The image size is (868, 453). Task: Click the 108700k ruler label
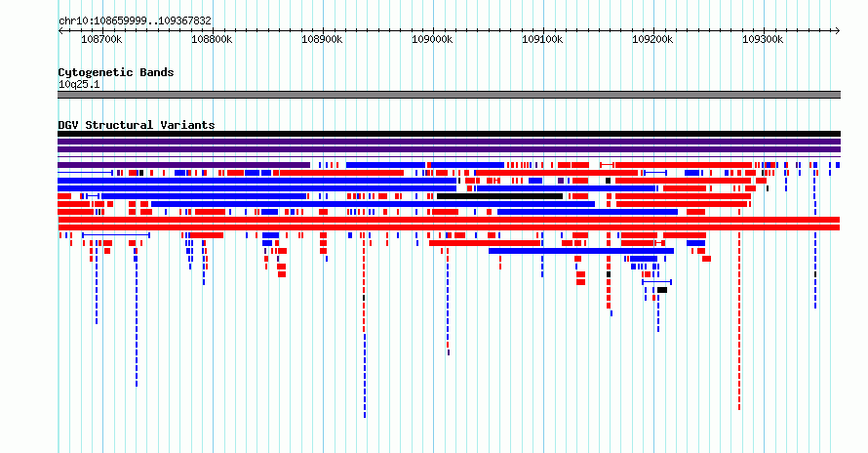pyautogui.click(x=101, y=39)
